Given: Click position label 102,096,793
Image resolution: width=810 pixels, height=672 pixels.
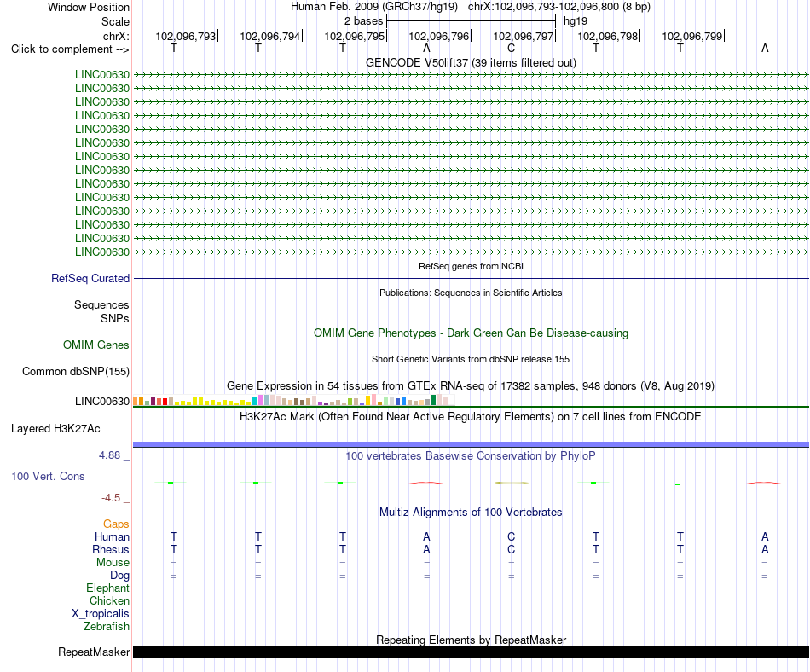Looking at the screenshot, I should pyautogui.click(x=186, y=36).
